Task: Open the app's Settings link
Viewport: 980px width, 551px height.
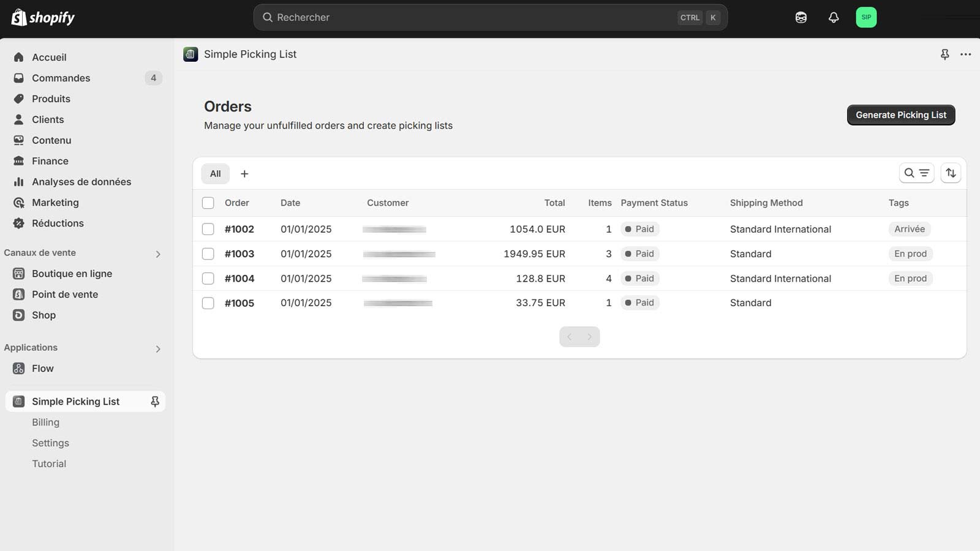Action: point(50,443)
